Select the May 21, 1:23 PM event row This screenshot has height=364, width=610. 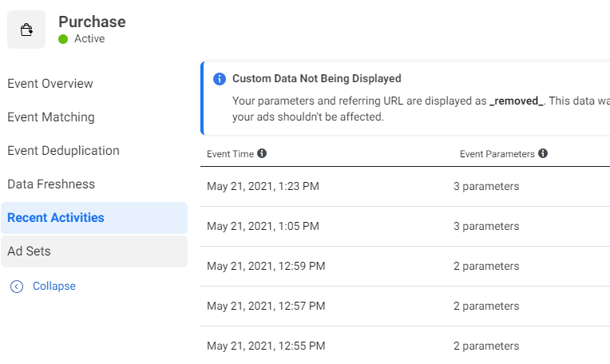tap(263, 187)
